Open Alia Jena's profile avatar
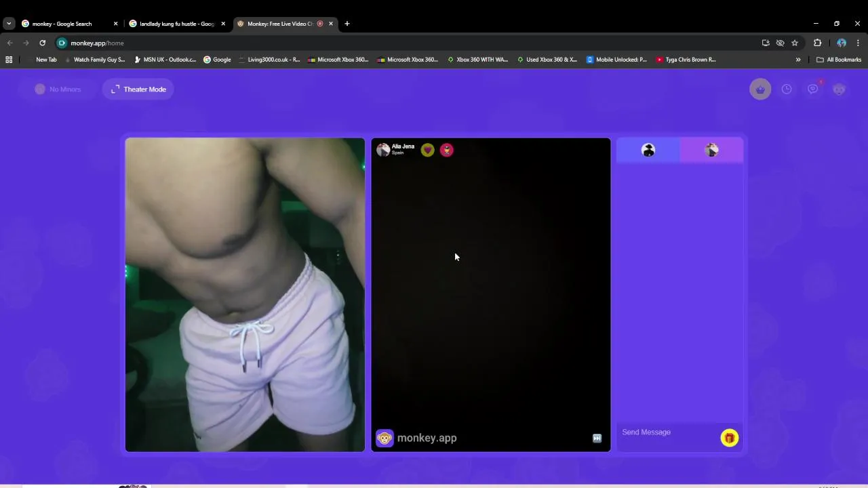The width and height of the screenshot is (868, 488). coord(383,150)
